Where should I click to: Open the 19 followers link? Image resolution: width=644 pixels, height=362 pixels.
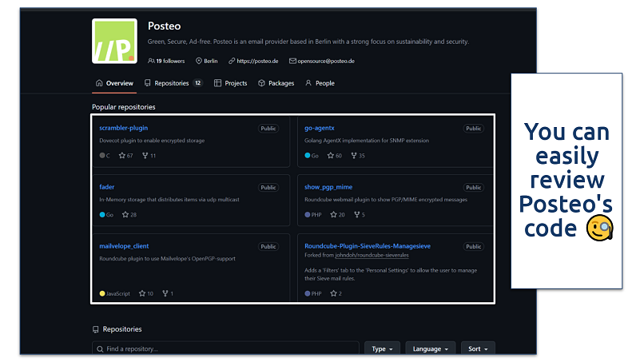pyautogui.click(x=166, y=61)
